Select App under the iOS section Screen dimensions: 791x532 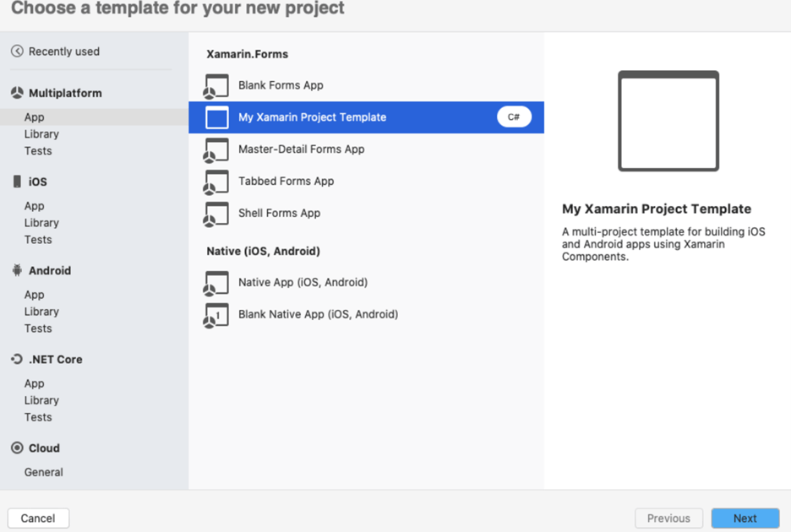click(35, 206)
